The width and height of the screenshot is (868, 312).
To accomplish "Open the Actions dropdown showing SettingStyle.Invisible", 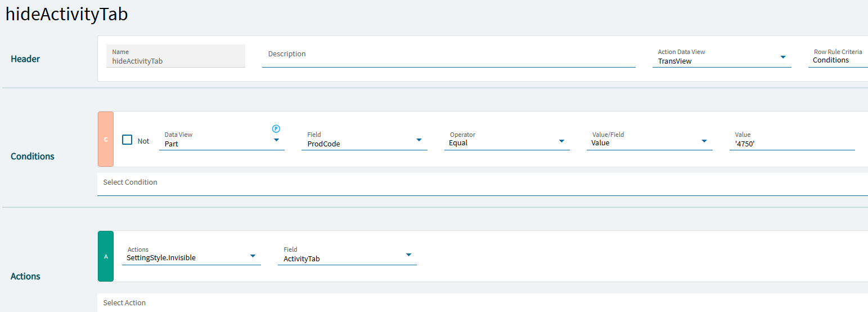I will coord(253,256).
